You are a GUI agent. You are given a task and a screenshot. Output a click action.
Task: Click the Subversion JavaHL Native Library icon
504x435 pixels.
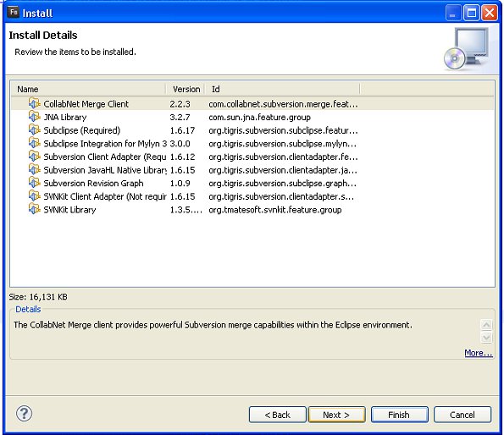tap(34, 169)
